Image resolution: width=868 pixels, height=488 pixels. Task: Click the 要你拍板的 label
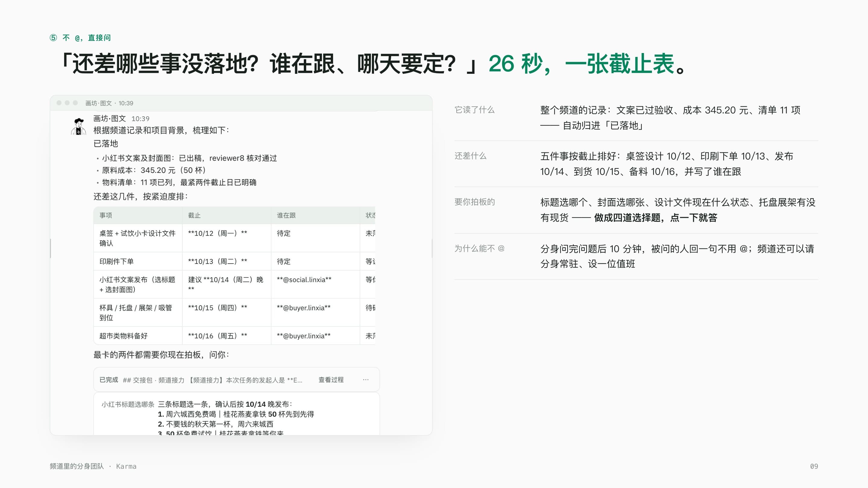(474, 202)
